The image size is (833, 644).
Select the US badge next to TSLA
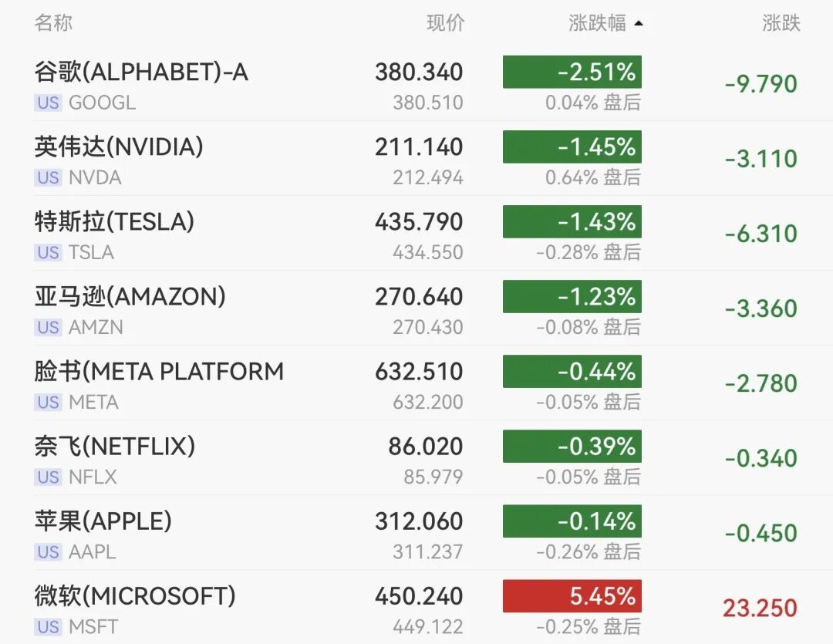pyautogui.click(x=49, y=252)
